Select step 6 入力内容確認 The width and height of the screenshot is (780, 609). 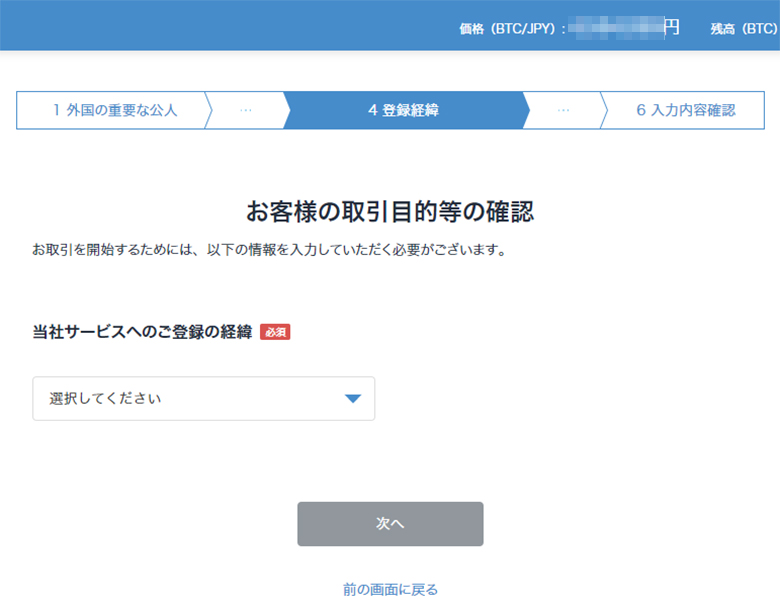[x=685, y=110]
